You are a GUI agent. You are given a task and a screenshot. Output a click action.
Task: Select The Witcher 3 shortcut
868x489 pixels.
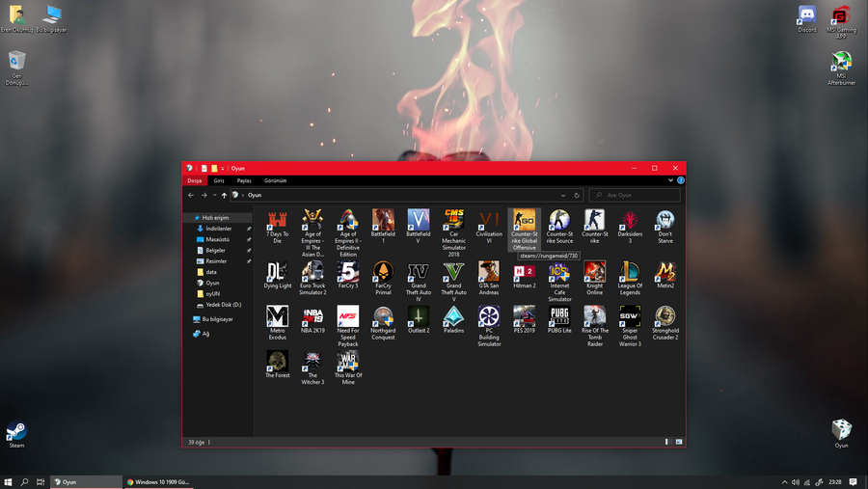312,367
